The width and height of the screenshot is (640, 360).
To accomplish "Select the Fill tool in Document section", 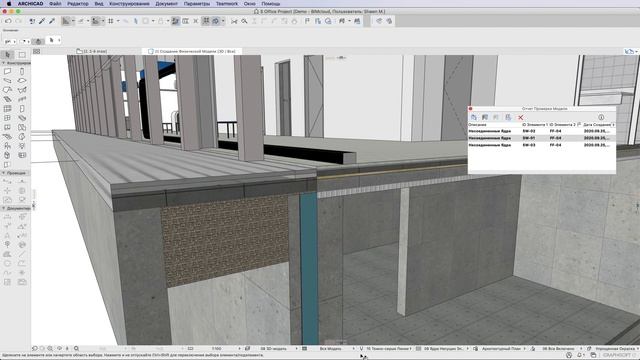I will tap(7, 254).
